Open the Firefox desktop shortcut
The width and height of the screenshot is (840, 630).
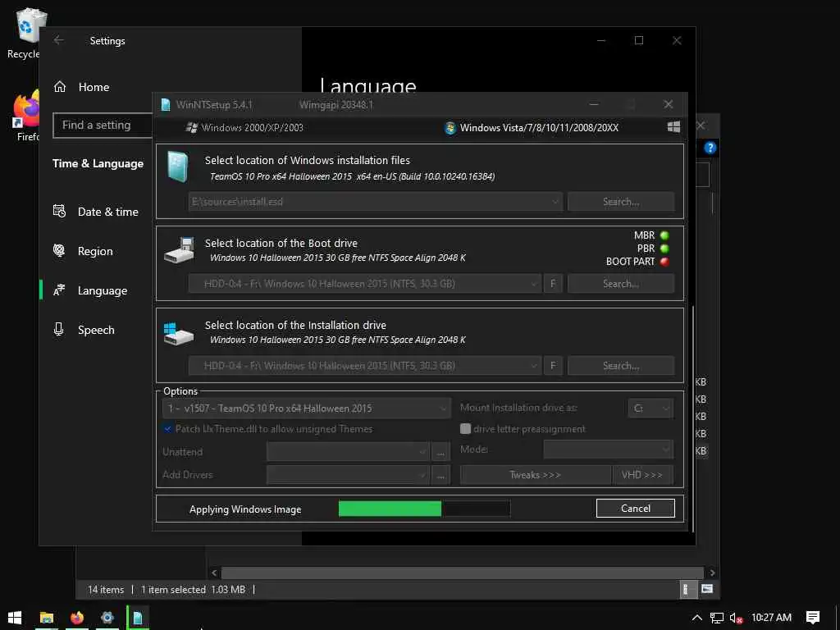(27, 116)
